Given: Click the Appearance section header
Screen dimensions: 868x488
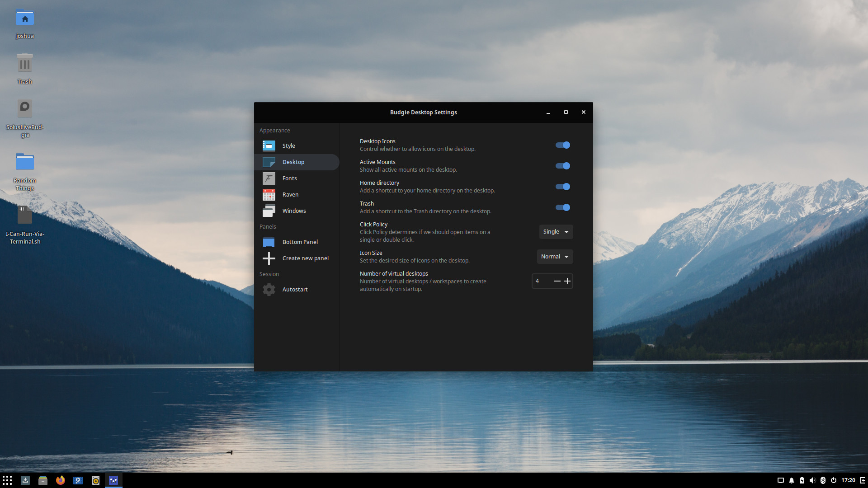Looking at the screenshot, I should pyautogui.click(x=274, y=130).
